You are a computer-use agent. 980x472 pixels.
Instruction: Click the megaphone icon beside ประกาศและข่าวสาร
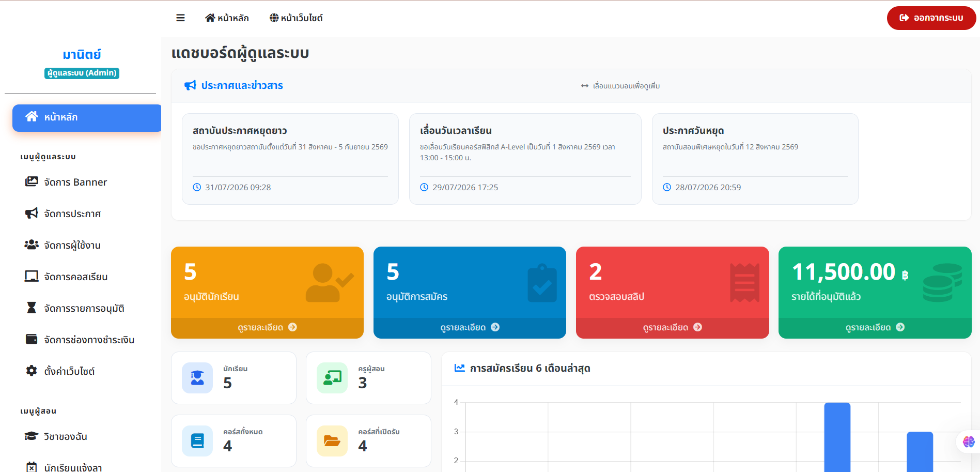[x=190, y=85]
